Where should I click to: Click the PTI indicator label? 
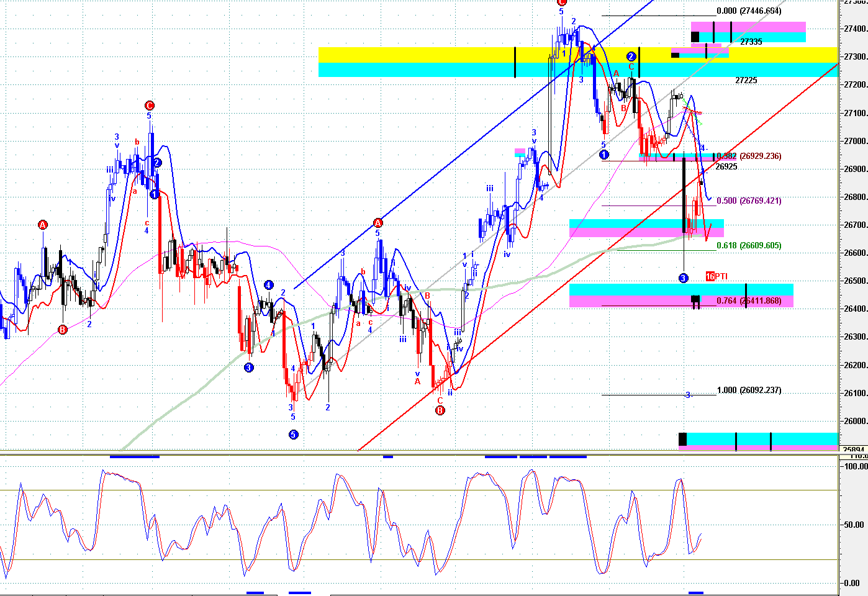(x=721, y=276)
